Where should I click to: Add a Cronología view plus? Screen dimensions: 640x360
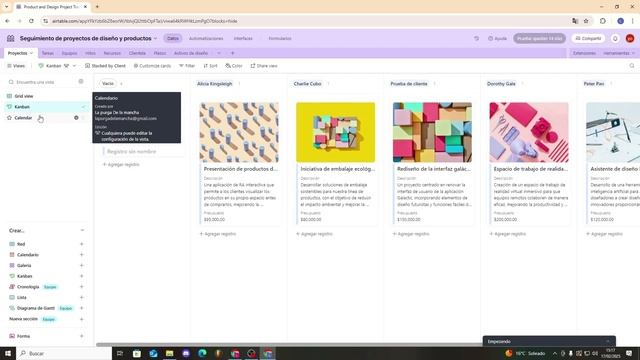coord(82,287)
